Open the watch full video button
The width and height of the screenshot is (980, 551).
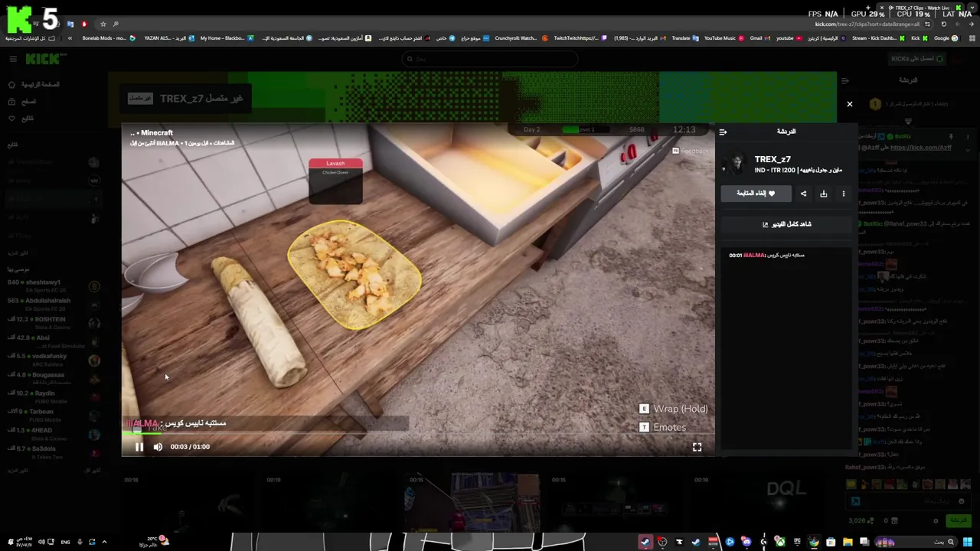(786, 224)
